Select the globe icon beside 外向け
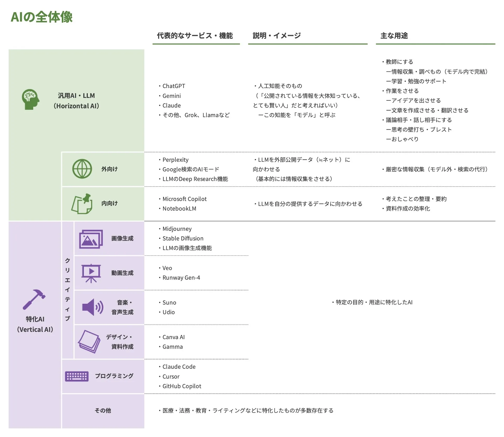 point(82,169)
